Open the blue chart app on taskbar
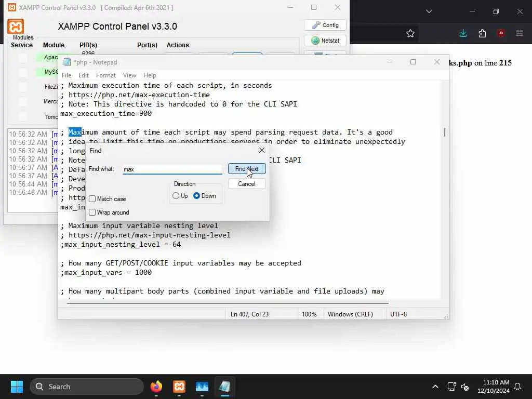Screen dimensions: 532x399 202,387
